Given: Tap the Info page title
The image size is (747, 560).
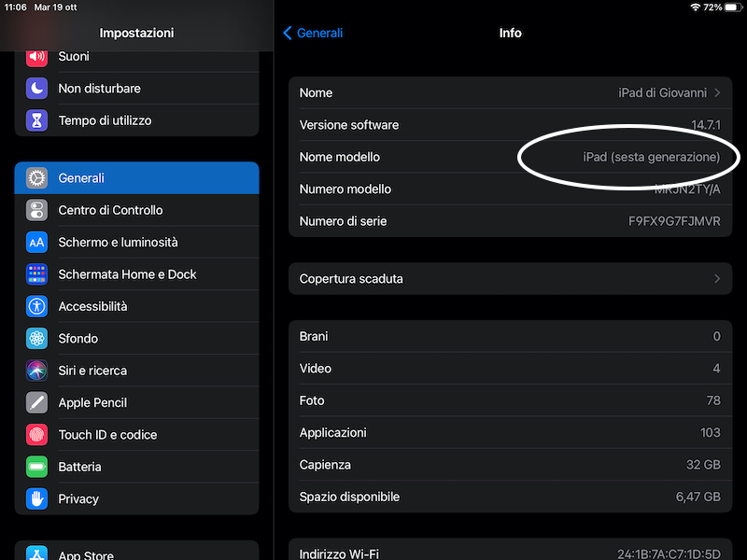Looking at the screenshot, I should click(510, 33).
